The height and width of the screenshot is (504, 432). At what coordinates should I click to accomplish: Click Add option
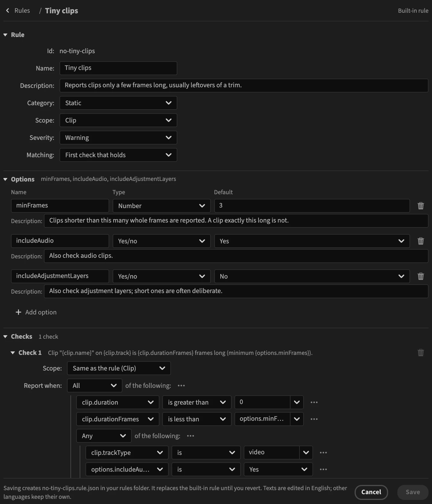(x=36, y=312)
